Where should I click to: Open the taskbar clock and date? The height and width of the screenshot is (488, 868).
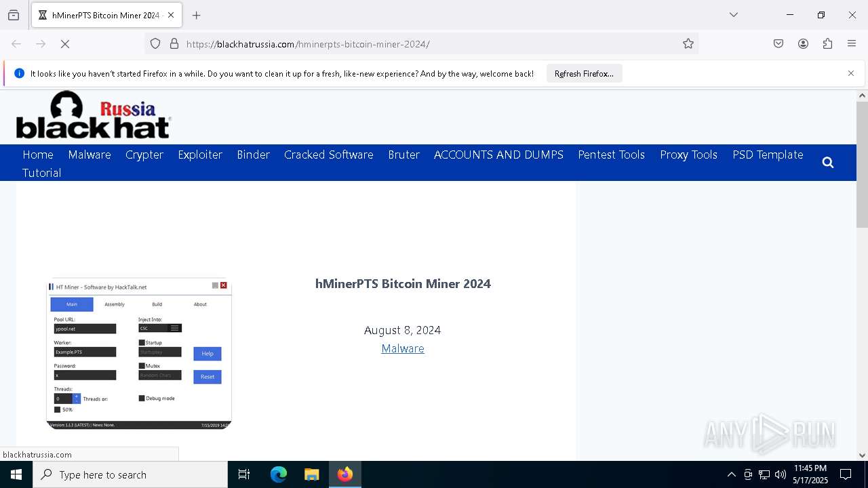pyautogui.click(x=810, y=474)
